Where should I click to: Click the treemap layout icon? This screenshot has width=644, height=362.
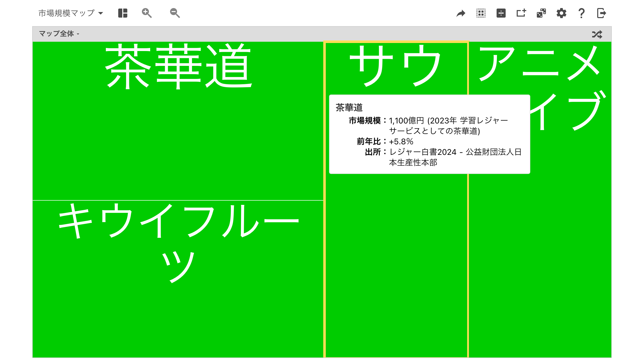coord(123,13)
